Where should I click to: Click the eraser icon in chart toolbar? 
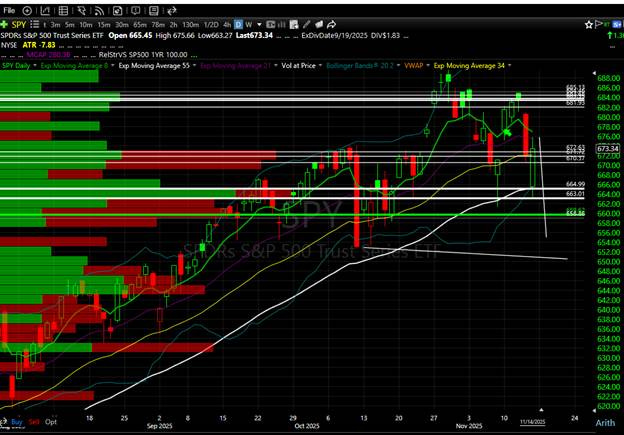click(319, 25)
